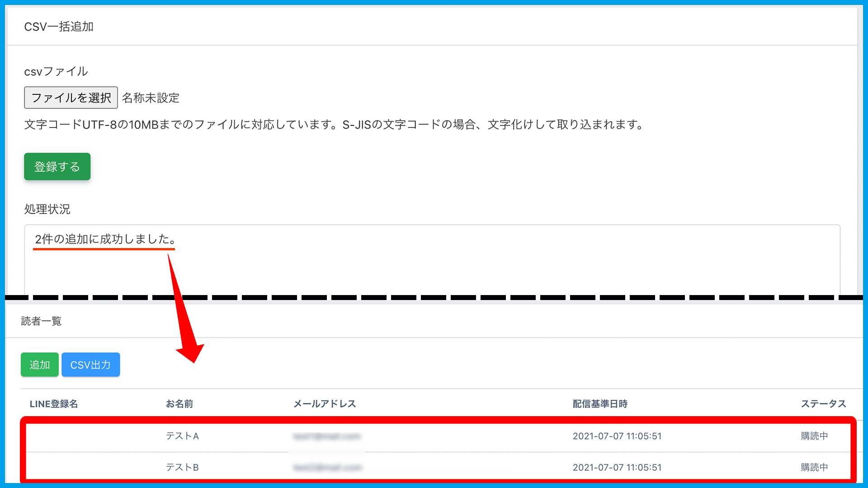Click the お名前 column header
Image resolution: width=868 pixels, height=488 pixels.
[179, 404]
